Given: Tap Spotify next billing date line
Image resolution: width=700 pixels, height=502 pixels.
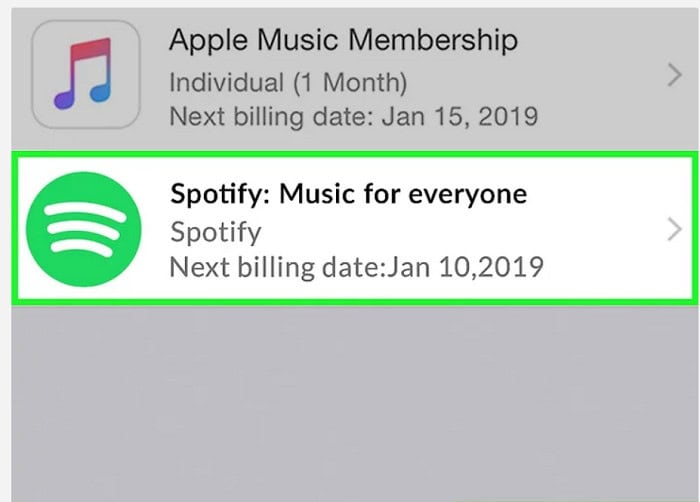Looking at the screenshot, I should pyautogui.click(x=356, y=267).
